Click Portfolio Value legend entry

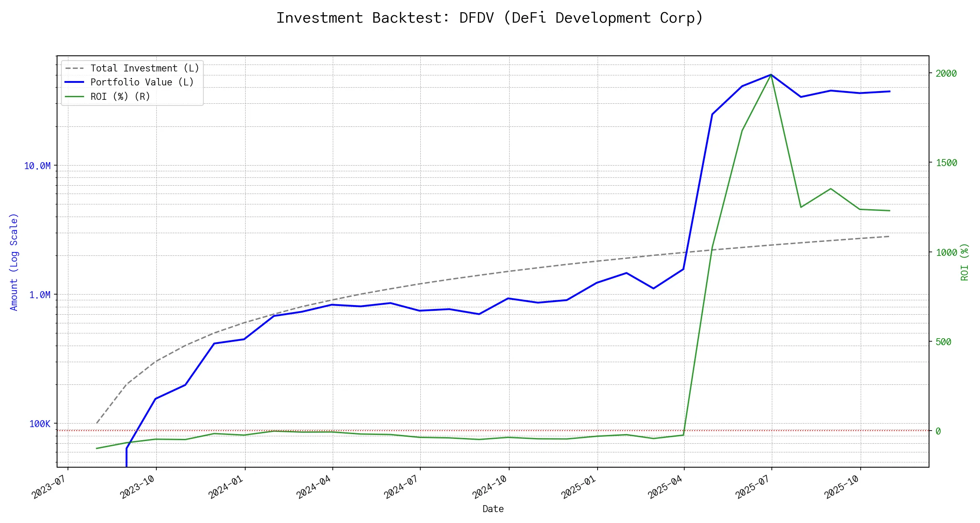point(142,82)
